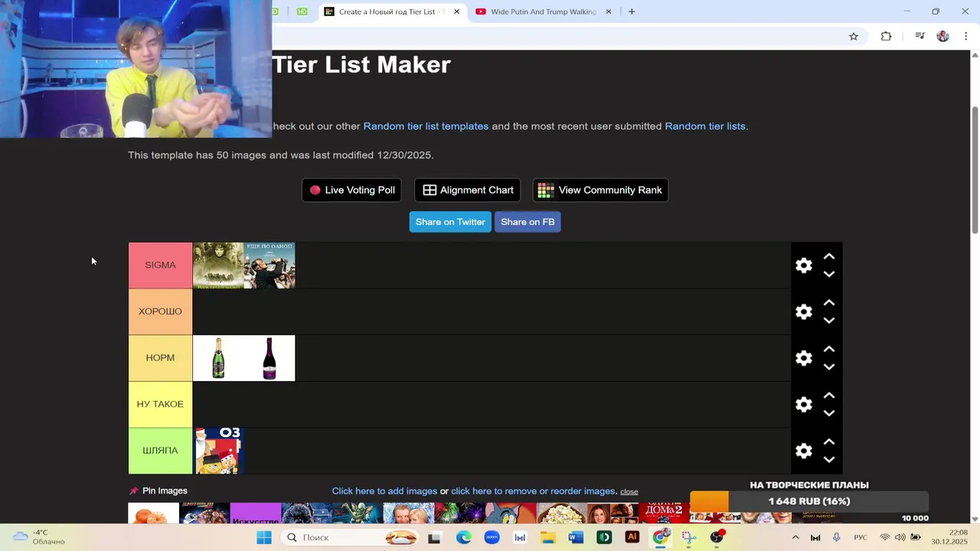
Task: Click here to add images link
Action: (384, 491)
